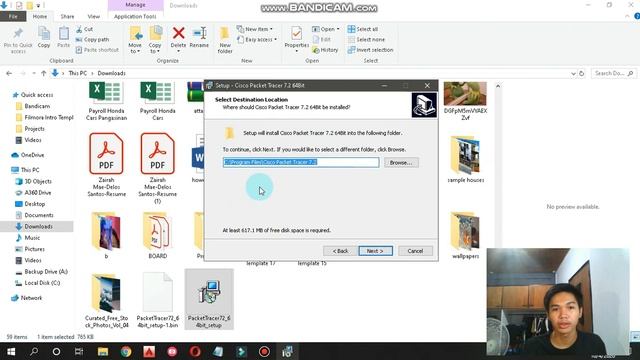Go up one folder level arrow
The image size is (640, 360).
[44, 73]
